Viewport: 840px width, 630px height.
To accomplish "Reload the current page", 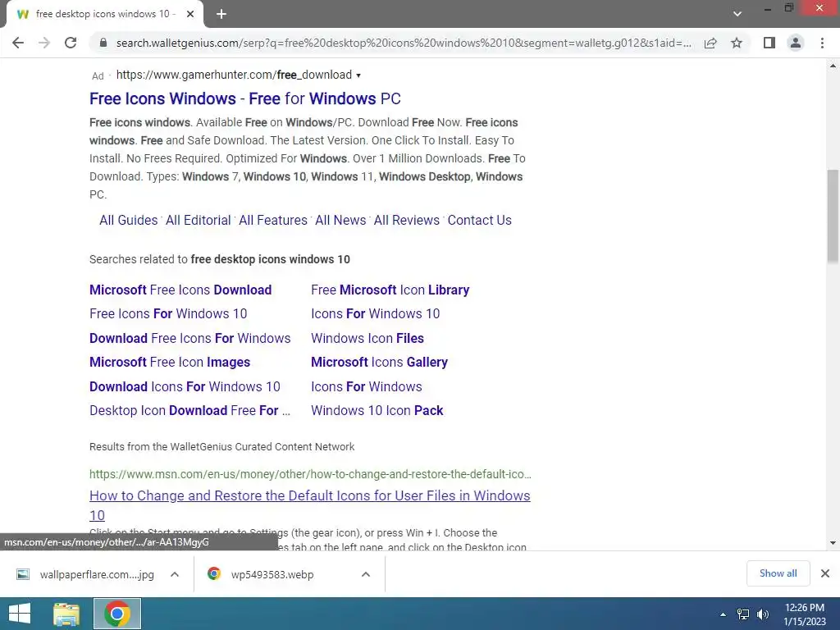I will 71,43.
